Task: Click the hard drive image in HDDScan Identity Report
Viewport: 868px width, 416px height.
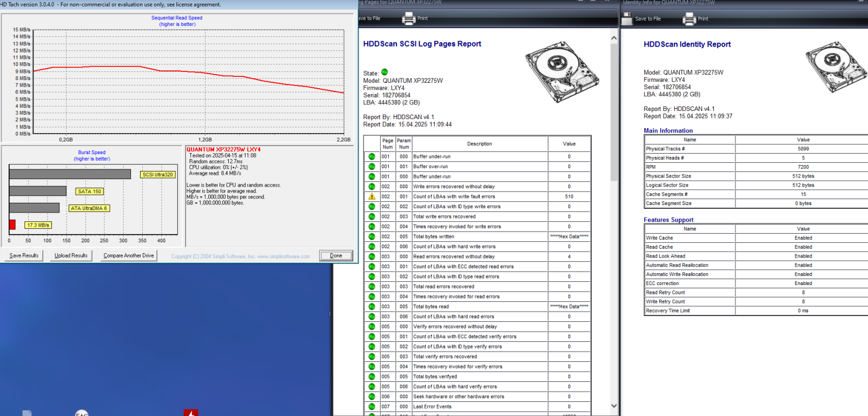Action: (x=837, y=66)
